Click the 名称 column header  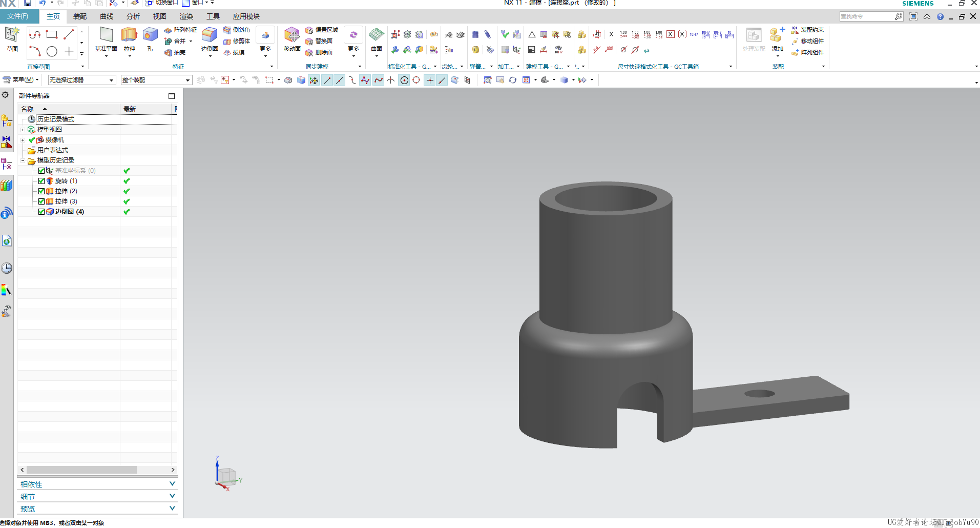pyautogui.click(x=69, y=109)
